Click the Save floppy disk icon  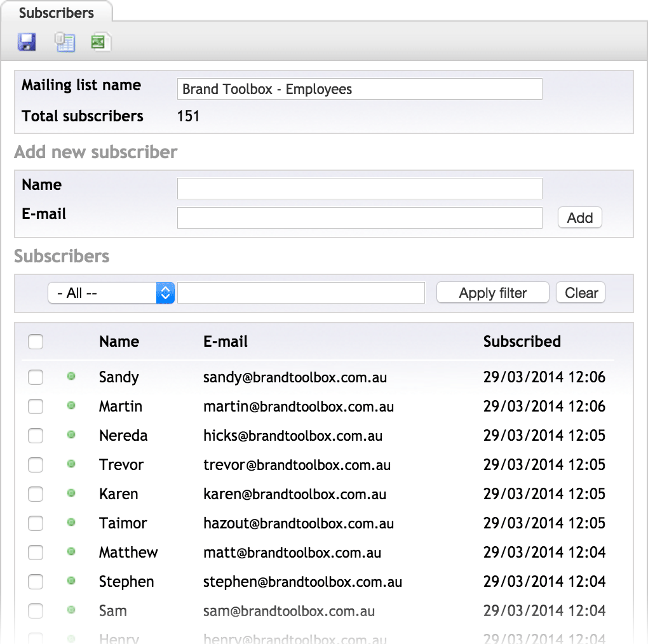27,43
